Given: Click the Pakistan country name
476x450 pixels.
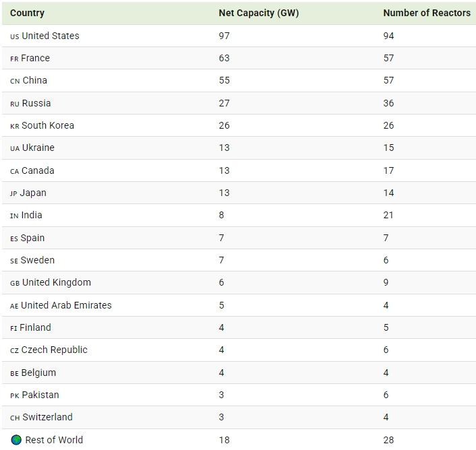Looking at the screenshot, I should (x=40, y=395).
